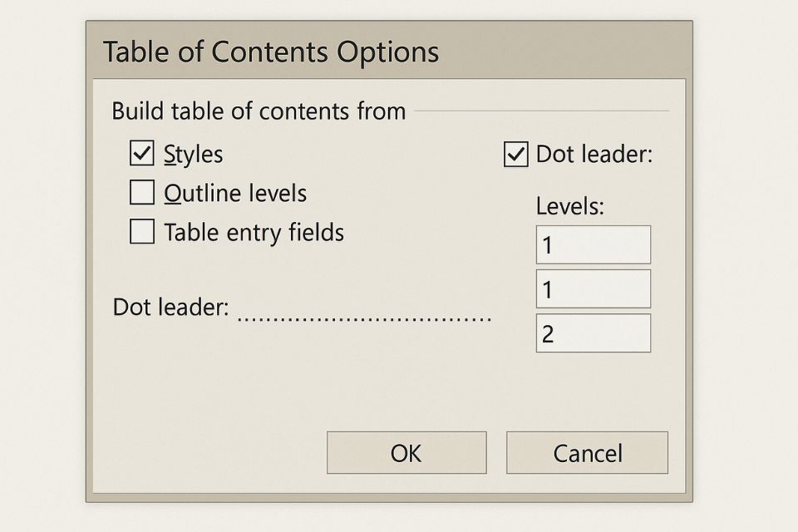Enable the Outline levels checkbox
The height and width of the screenshot is (532, 798).
tap(142, 193)
